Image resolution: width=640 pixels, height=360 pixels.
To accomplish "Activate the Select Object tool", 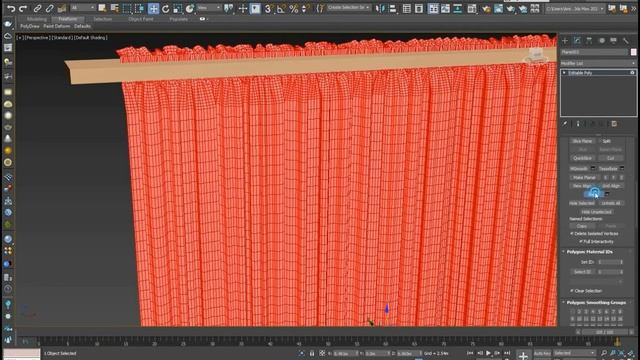I will point(102,8).
